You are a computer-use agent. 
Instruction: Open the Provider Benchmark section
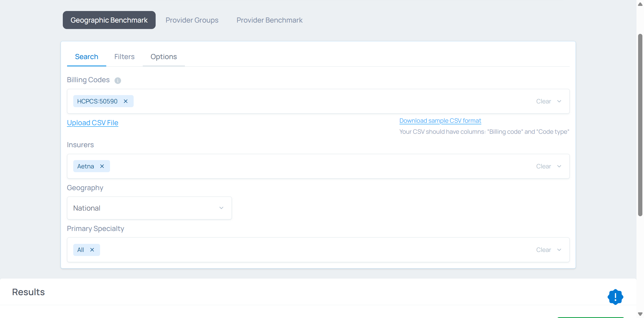[x=269, y=20]
